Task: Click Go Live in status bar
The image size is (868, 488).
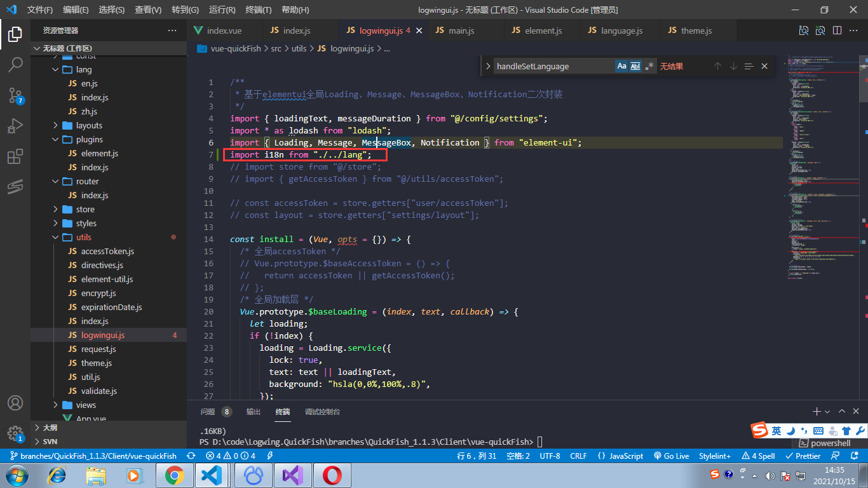Action: (671, 456)
